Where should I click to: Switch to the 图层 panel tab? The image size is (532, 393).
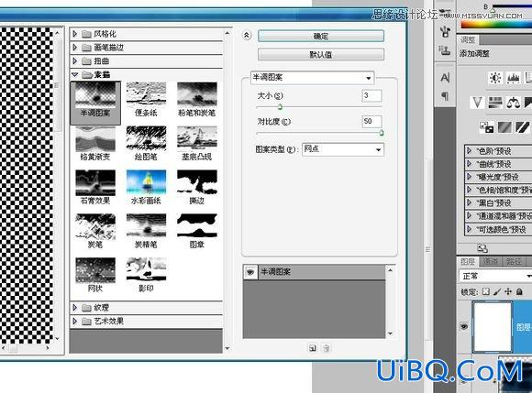(468, 261)
